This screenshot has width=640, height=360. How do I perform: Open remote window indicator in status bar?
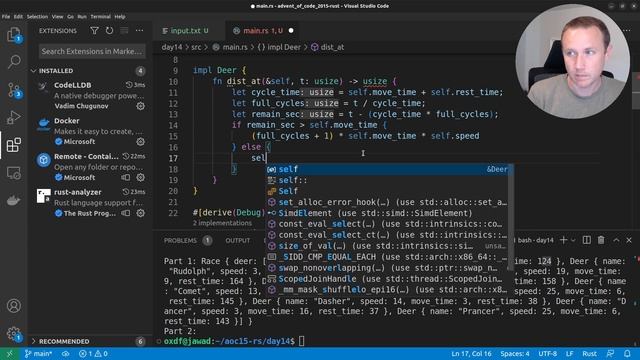[9, 353]
